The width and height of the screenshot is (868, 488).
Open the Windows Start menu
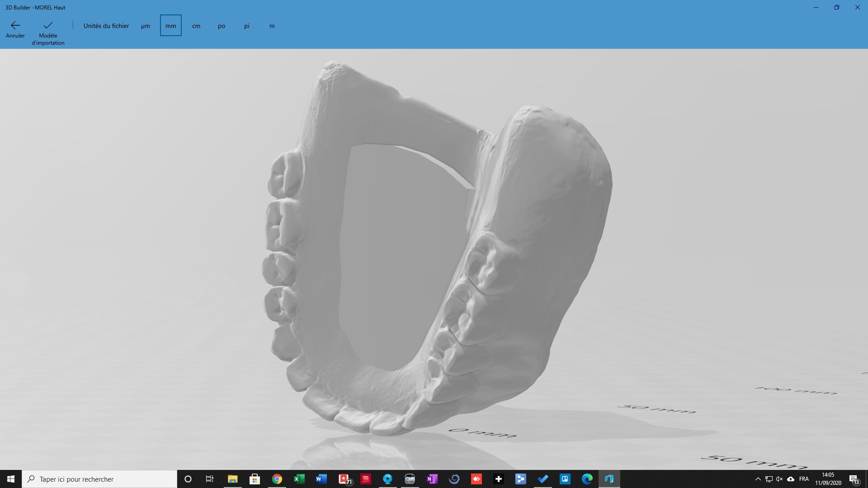coord(11,479)
